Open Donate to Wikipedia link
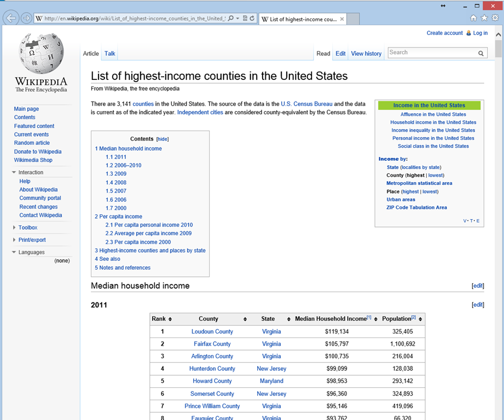 click(x=38, y=151)
